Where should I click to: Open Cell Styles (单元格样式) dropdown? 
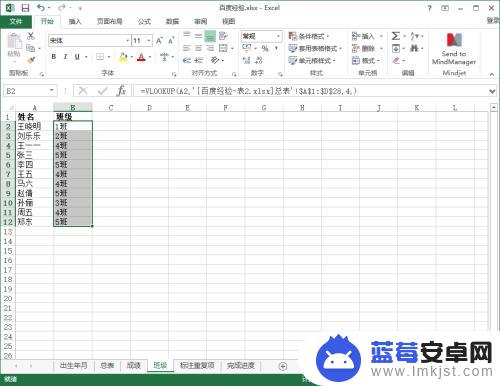coord(312,60)
